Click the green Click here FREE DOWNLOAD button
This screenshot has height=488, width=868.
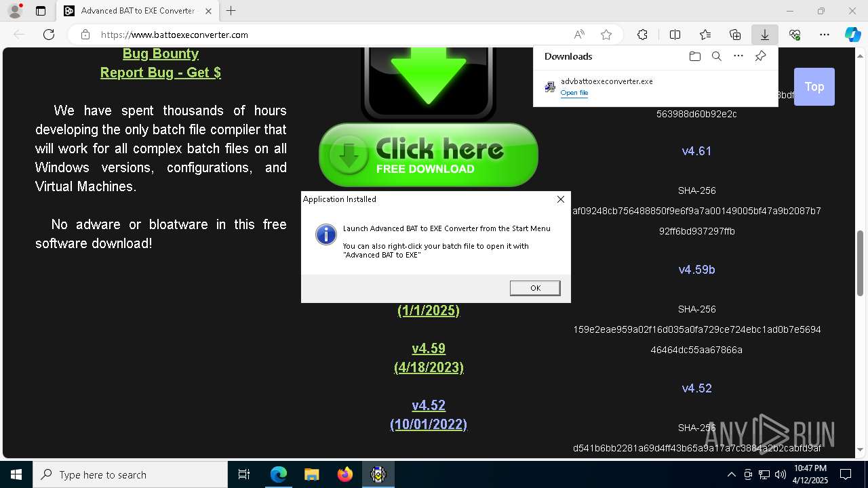tap(429, 155)
